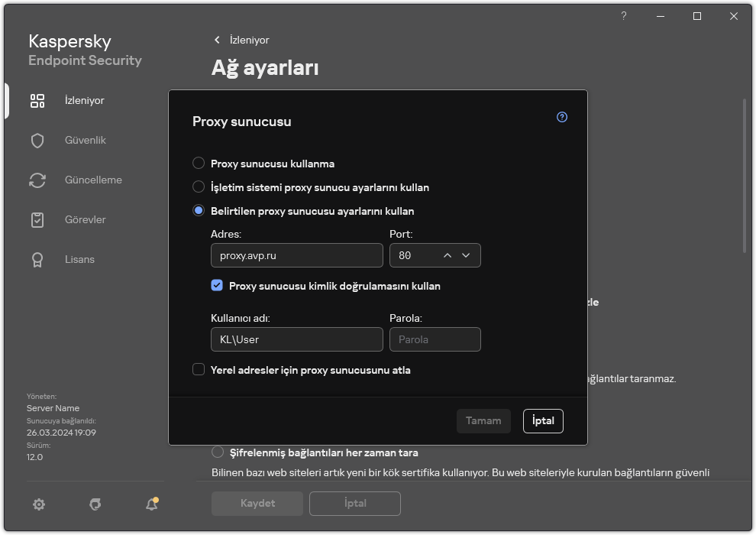Confirm proxy settings with Tamam button

click(x=483, y=421)
